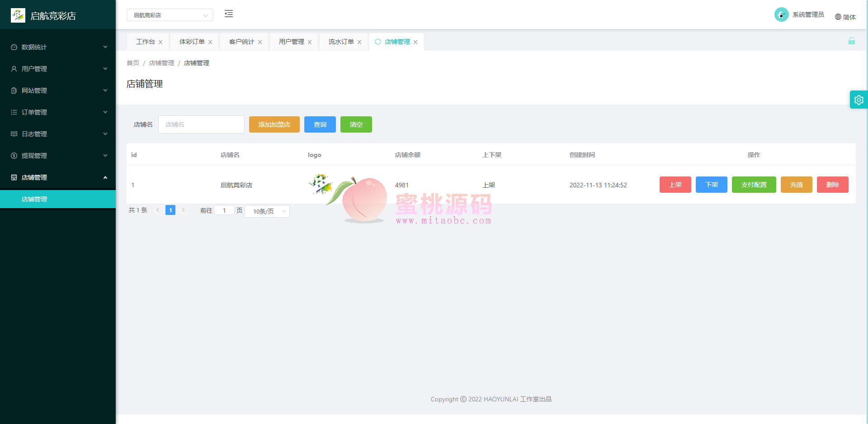Click the red 删除 button
The height and width of the screenshot is (424, 868).
[832, 185]
